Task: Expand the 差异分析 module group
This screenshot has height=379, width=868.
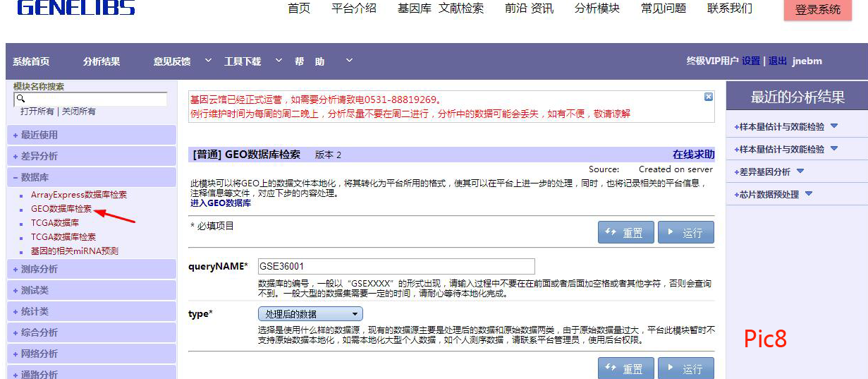Action: pos(17,156)
